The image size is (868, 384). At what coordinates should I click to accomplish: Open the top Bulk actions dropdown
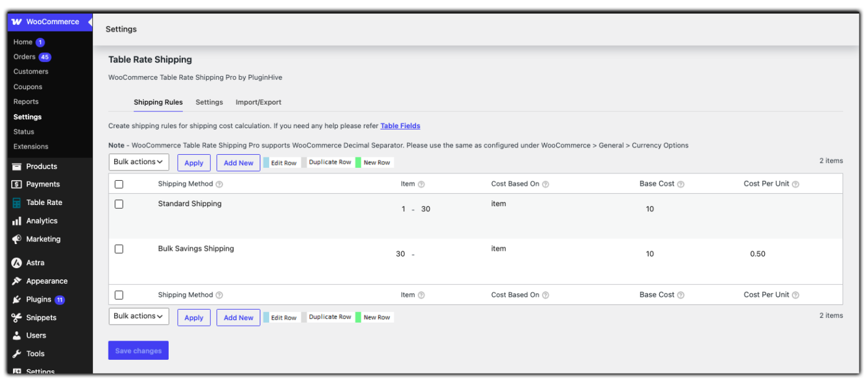(139, 162)
